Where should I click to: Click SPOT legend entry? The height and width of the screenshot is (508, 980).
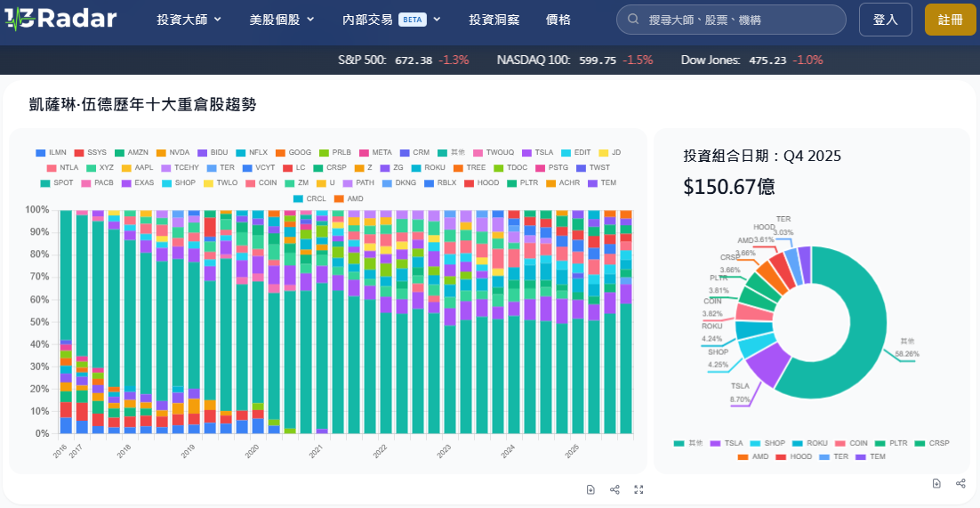(x=57, y=183)
